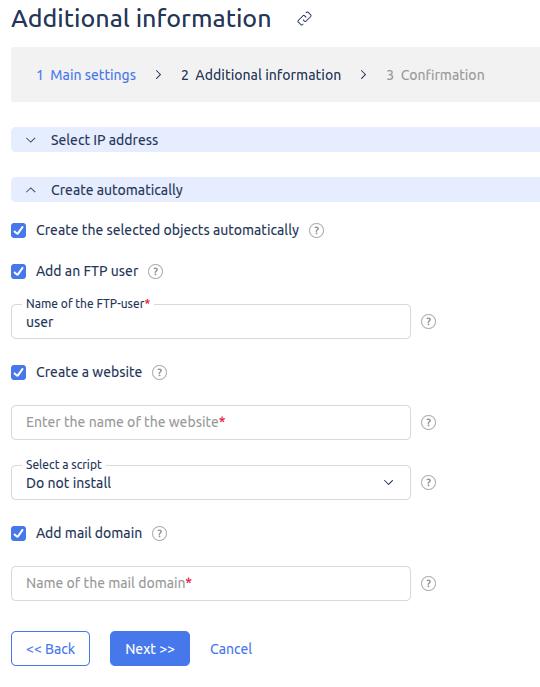Screen dimensions: 540x687
Task: Open help icon next to Add mail domain
Action: pyautogui.click(x=159, y=533)
